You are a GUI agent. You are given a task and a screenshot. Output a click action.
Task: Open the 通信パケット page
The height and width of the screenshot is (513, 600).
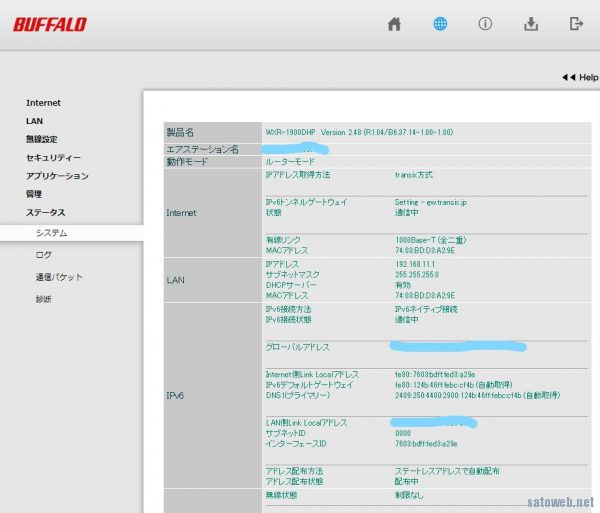point(58,277)
